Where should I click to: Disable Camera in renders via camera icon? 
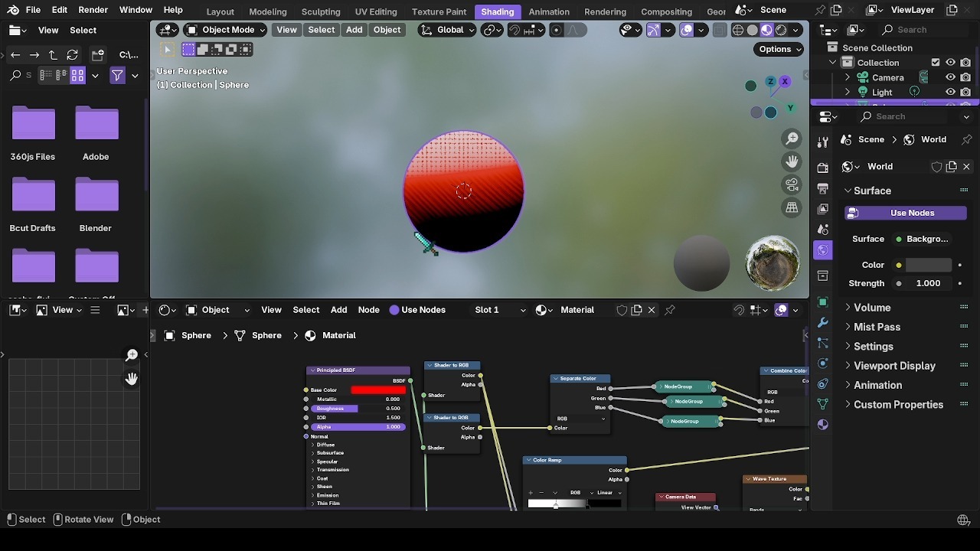point(965,77)
